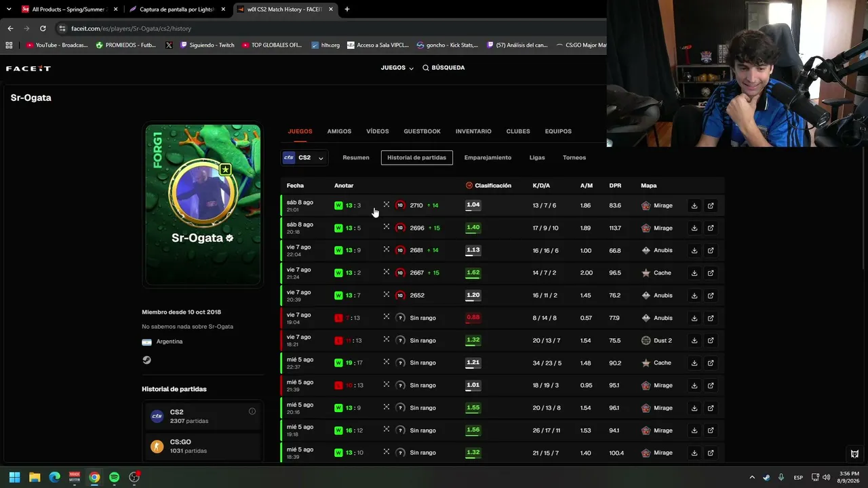Viewport: 868px width, 488px height.
Task: Open the JUEGOS dropdown in the top navigation
Action: 397,68
